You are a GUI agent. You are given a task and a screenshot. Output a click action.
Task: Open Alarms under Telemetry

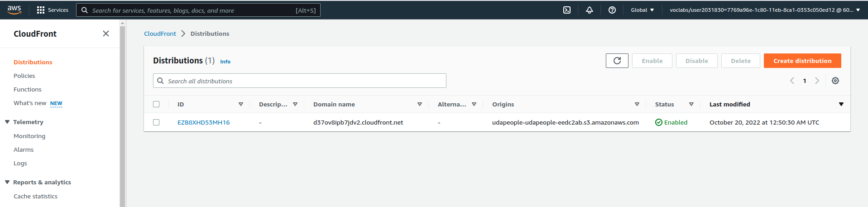pyautogui.click(x=24, y=149)
